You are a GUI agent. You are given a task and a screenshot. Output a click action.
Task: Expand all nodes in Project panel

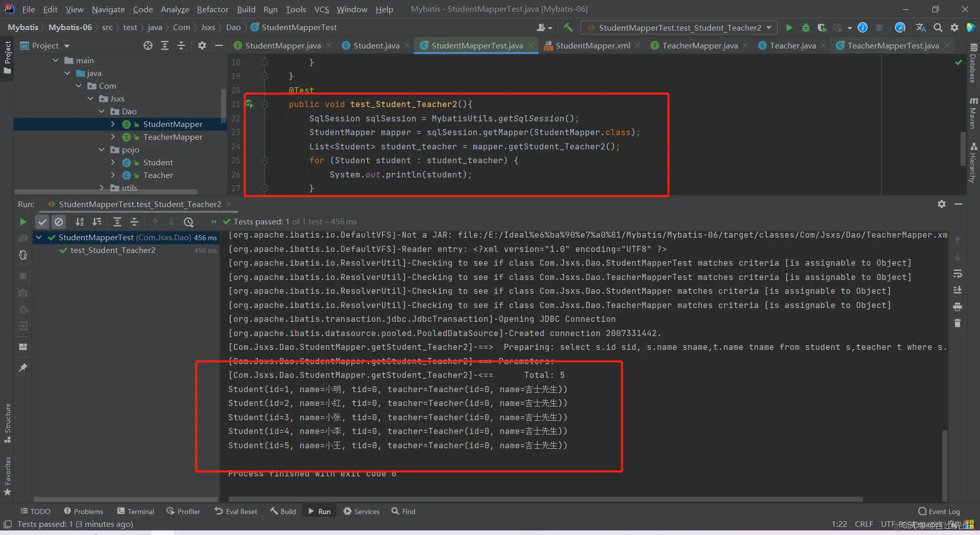[x=165, y=45]
